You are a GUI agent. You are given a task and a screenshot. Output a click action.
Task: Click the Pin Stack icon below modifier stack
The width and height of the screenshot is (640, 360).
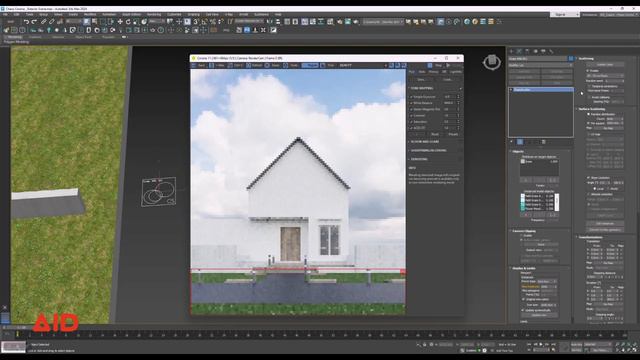[511, 142]
